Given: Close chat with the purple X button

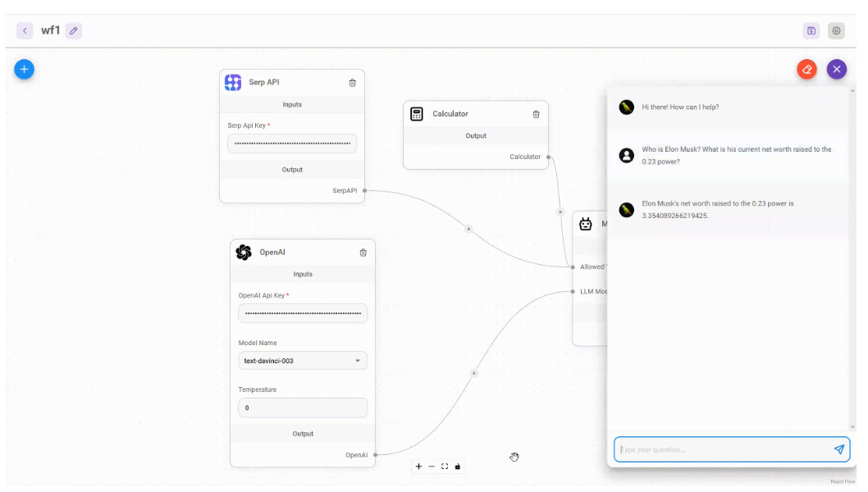Looking at the screenshot, I should point(836,69).
